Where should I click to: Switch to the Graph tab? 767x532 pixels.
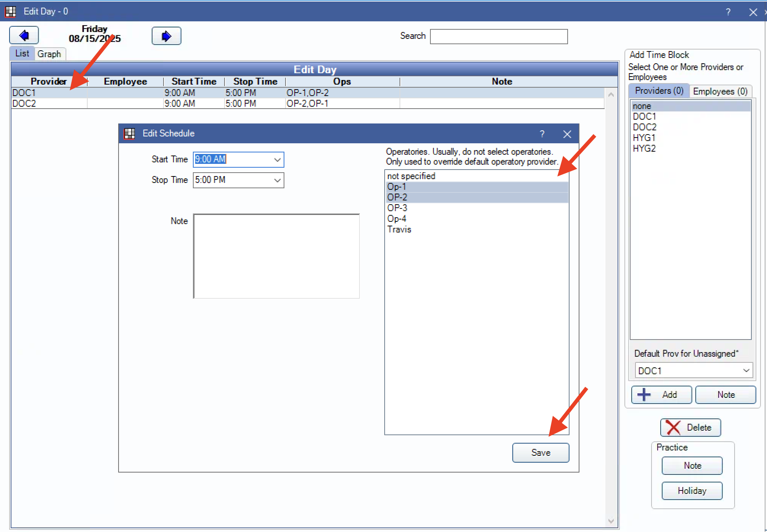point(49,54)
